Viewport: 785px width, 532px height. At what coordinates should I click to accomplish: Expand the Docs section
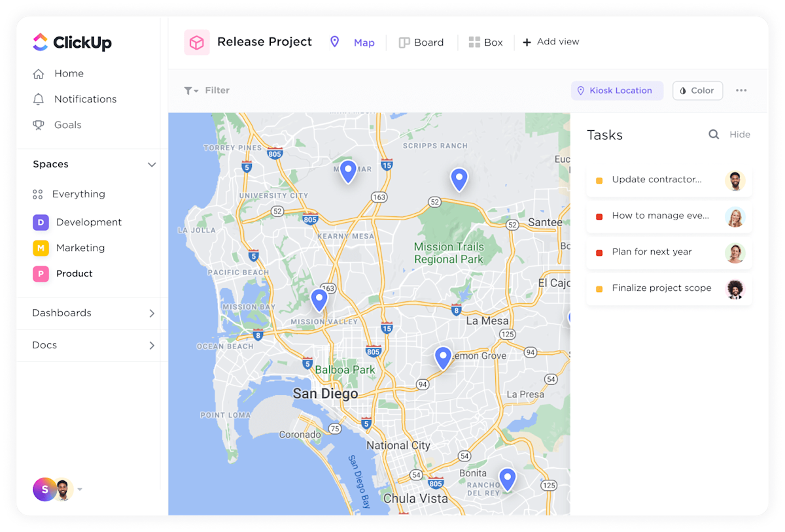pyautogui.click(x=152, y=345)
